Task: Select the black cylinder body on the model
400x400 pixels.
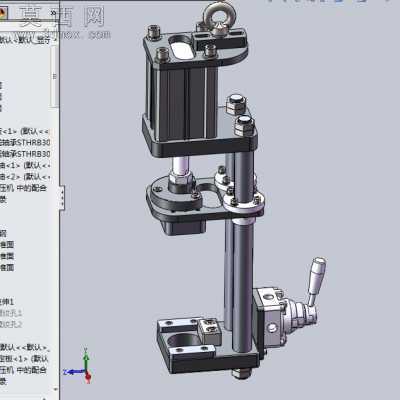Action: 183,102
